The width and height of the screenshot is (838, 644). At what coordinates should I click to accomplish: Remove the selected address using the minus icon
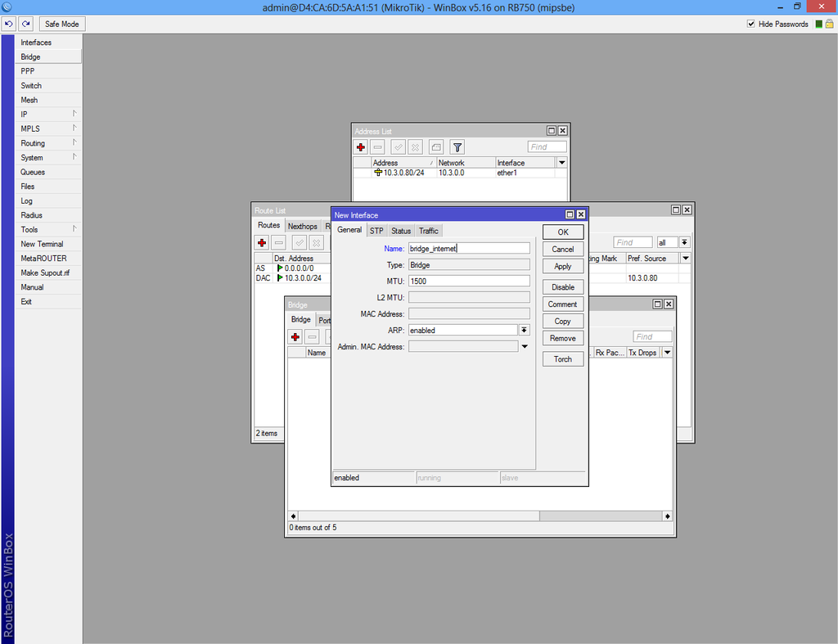point(377,146)
